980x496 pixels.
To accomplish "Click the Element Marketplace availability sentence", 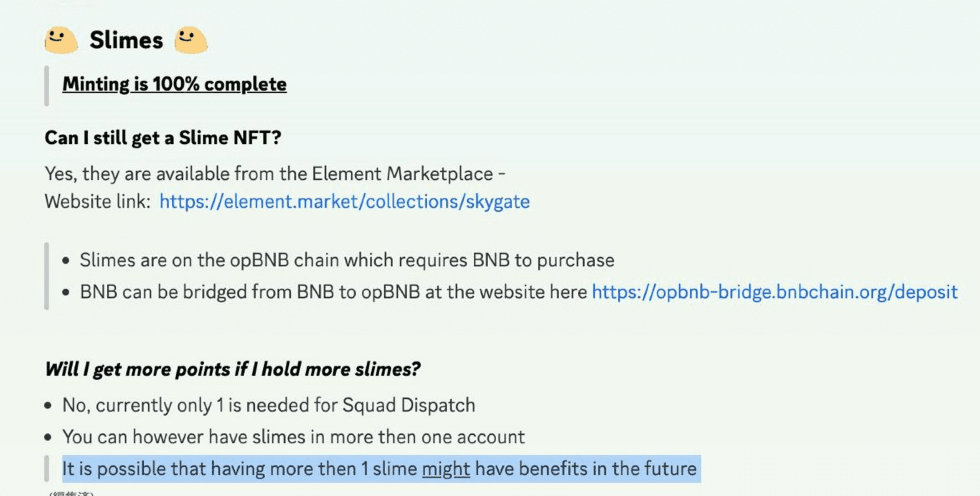I will click(x=275, y=173).
